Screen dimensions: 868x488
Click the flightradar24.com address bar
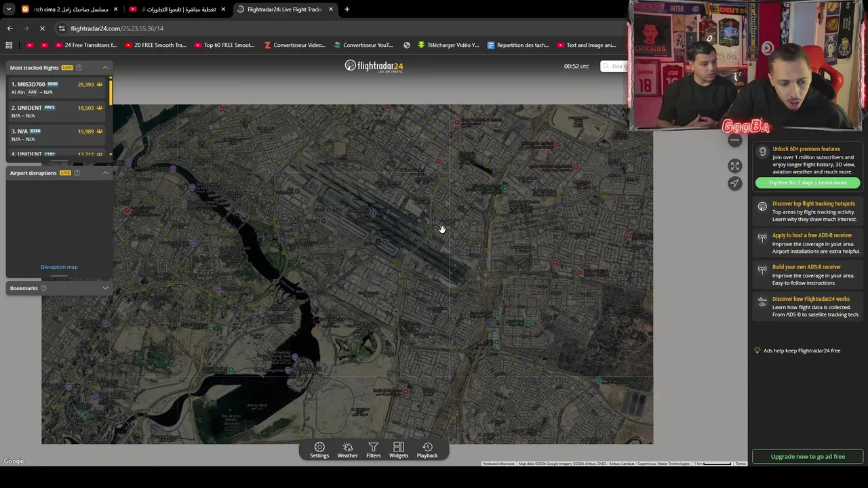click(339, 28)
